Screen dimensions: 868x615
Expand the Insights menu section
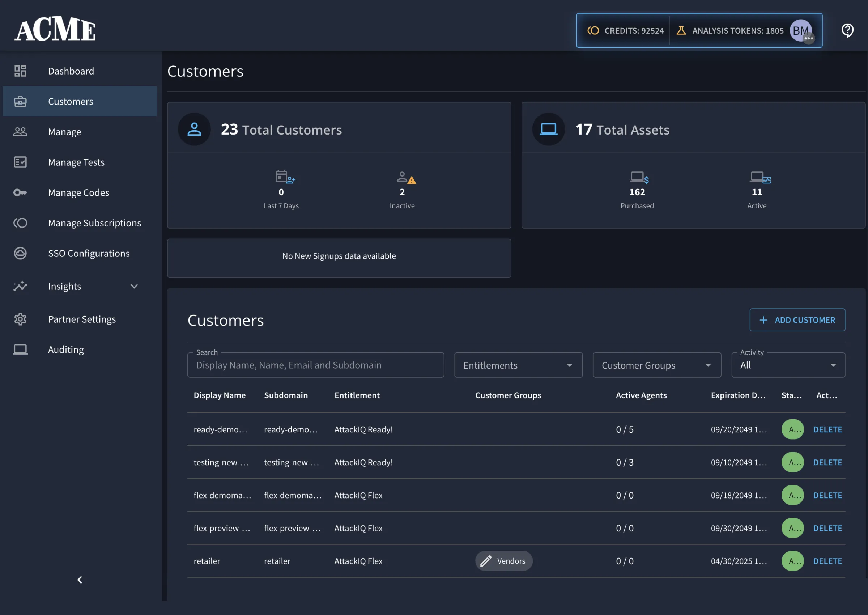pyautogui.click(x=134, y=286)
